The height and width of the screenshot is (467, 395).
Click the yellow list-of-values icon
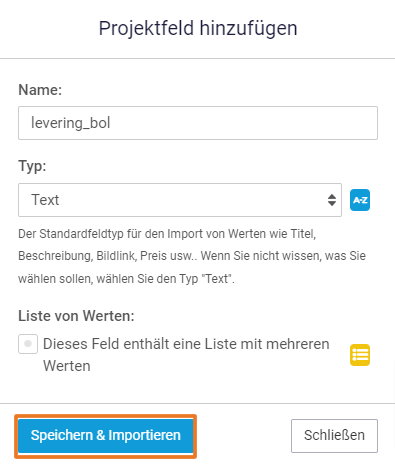click(360, 355)
